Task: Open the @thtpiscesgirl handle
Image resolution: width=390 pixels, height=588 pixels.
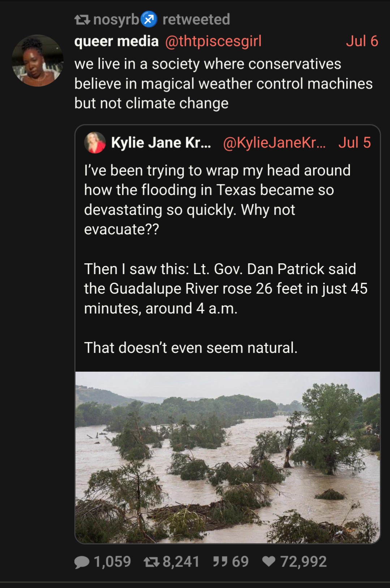Action: tap(213, 41)
